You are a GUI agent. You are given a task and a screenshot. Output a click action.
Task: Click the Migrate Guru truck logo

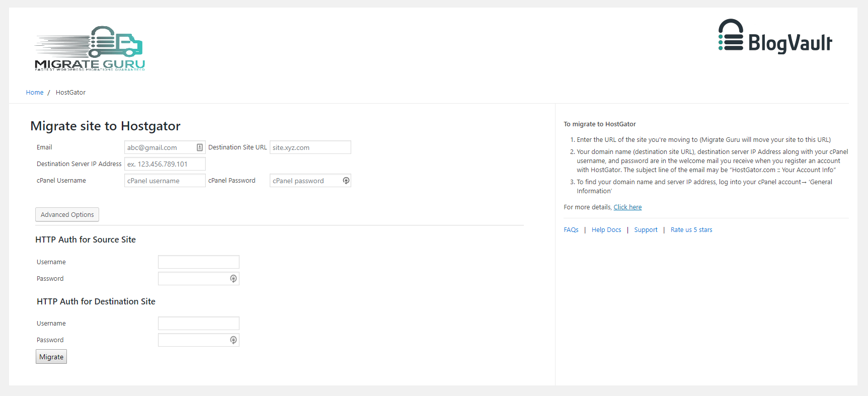point(90,48)
